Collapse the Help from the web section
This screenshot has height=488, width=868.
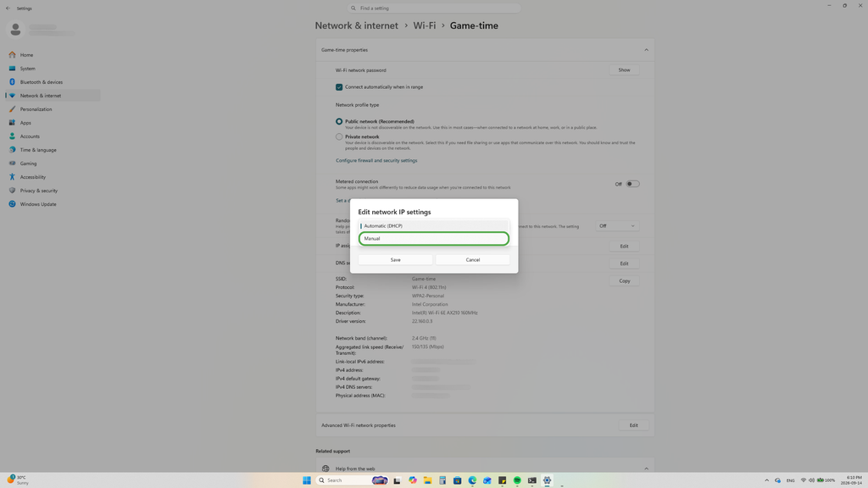[646, 469]
